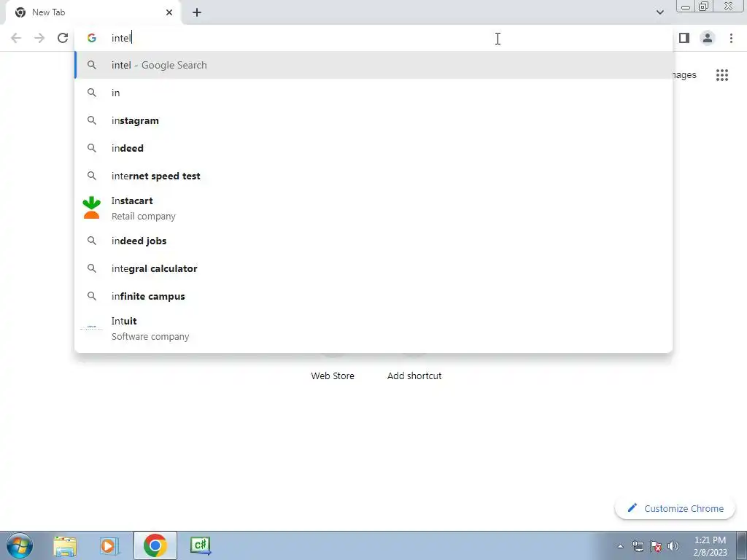The height and width of the screenshot is (560, 747).
Task: Pick the 'instagram' suggestion
Action: 373,120
